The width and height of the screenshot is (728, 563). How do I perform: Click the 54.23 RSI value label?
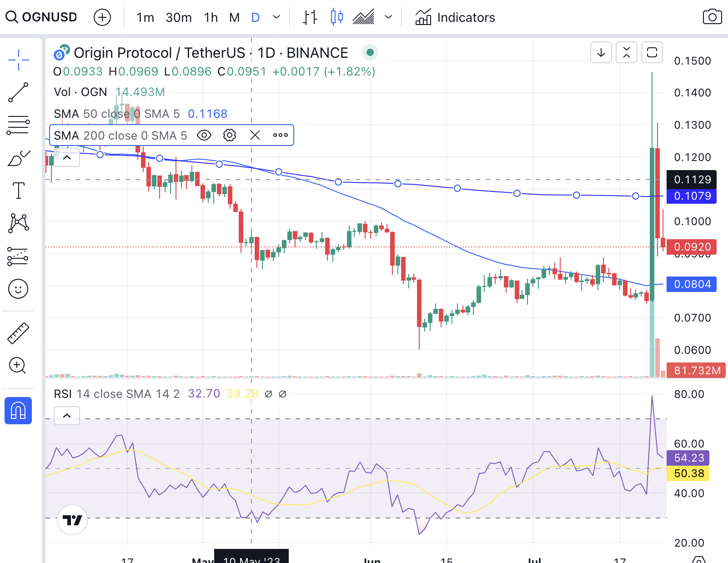(688, 458)
